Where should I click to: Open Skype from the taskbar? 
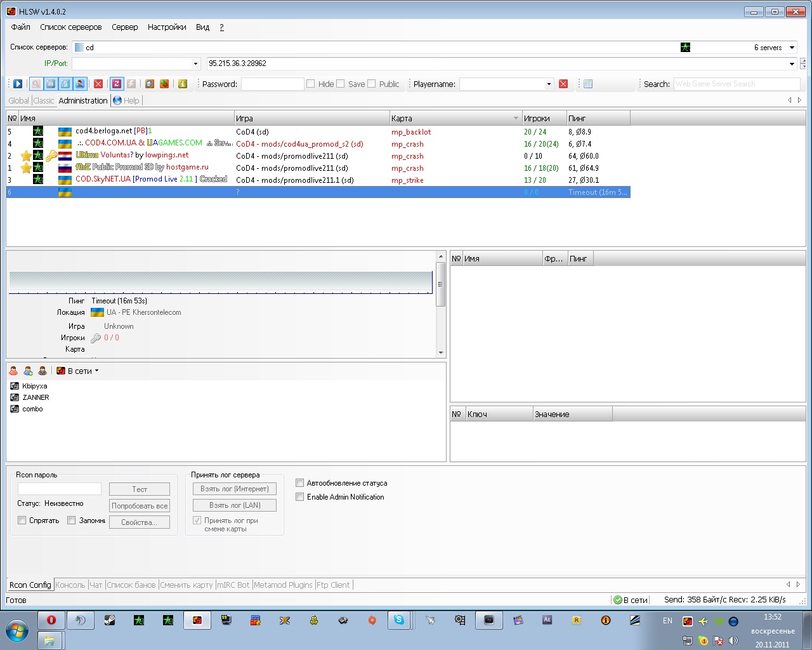pos(399,620)
